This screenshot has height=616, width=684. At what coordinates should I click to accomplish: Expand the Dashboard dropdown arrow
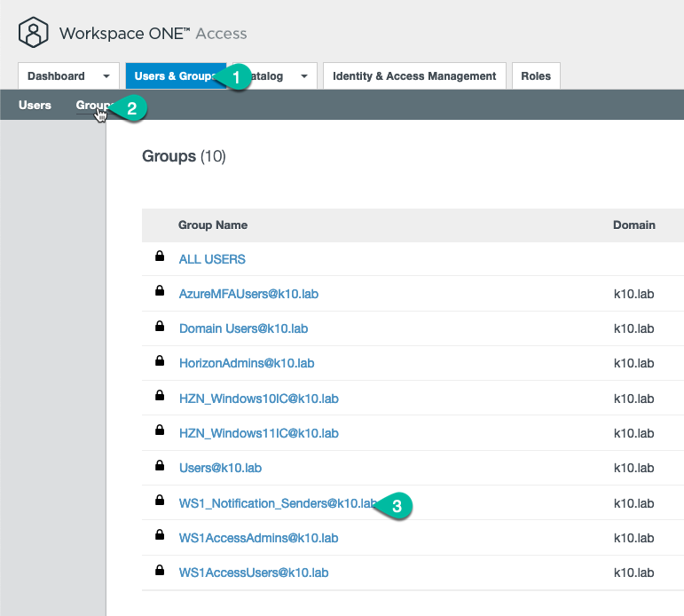(x=106, y=76)
